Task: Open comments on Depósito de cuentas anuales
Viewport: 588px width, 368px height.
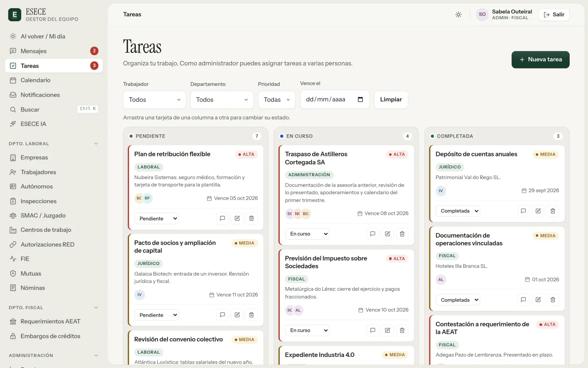Action: [x=523, y=211]
